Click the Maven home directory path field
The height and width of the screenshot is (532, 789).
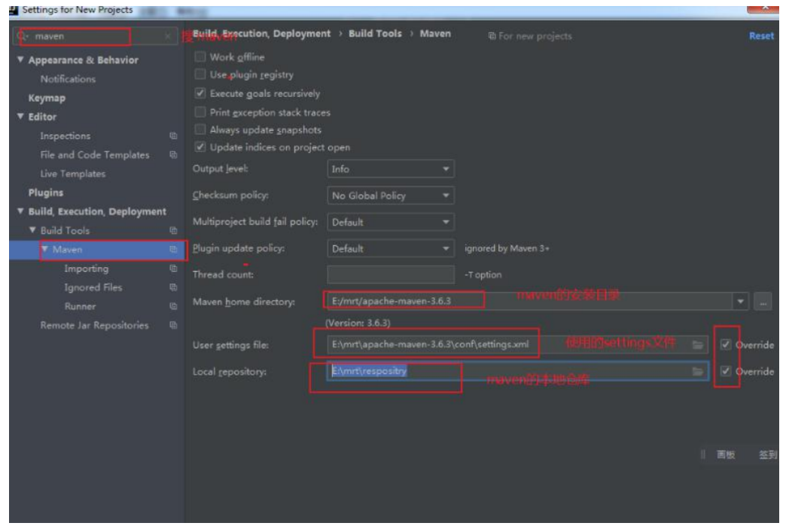(530, 302)
